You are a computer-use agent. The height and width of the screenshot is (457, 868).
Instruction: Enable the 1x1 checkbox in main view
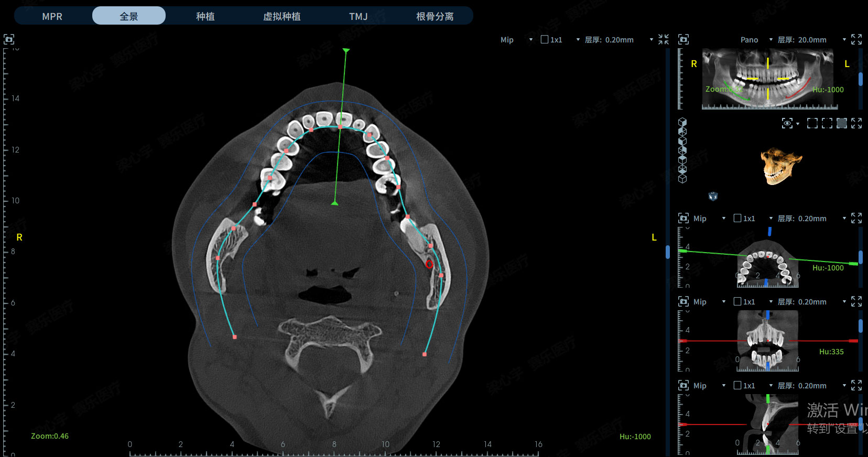(x=545, y=39)
